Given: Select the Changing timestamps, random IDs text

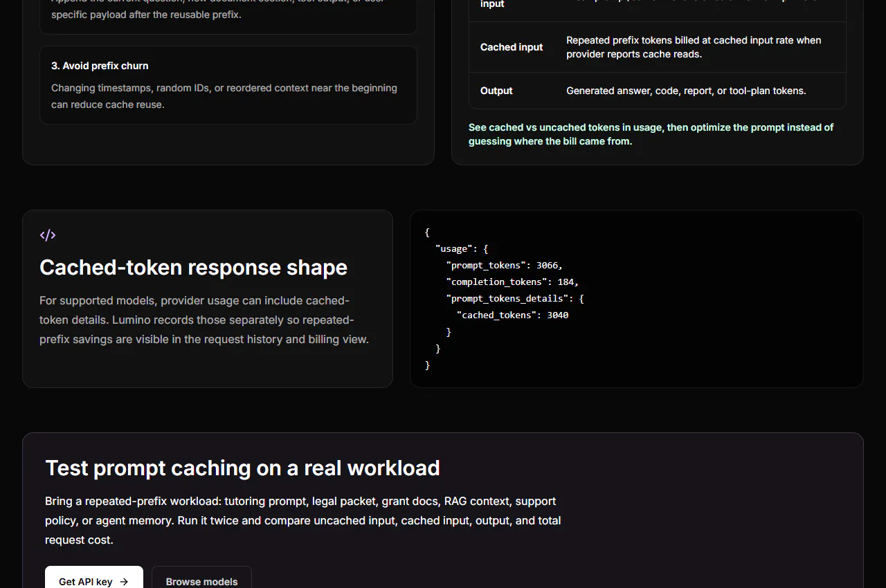Looking at the screenshot, I should (x=224, y=96).
